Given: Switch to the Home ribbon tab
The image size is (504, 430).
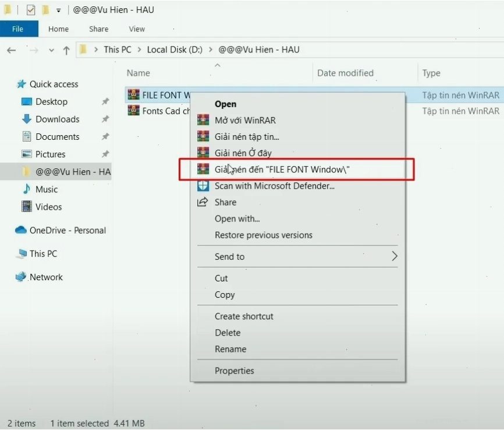Looking at the screenshot, I should [x=59, y=29].
